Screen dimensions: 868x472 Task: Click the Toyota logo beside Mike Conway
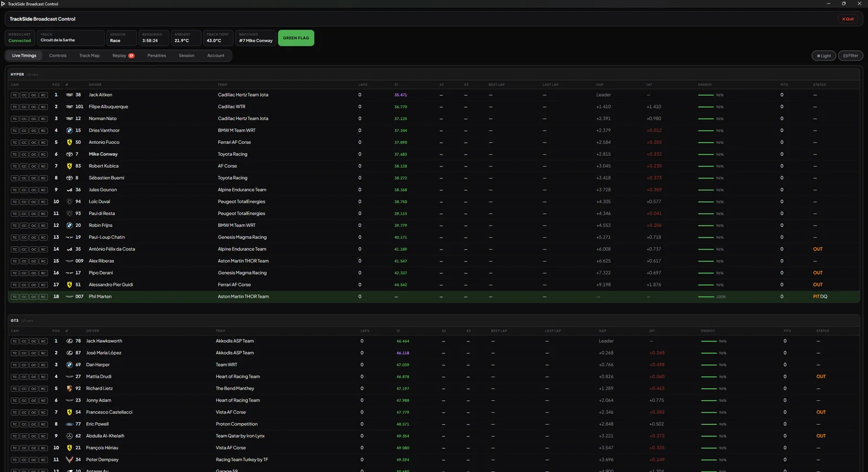pyautogui.click(x=69, y=155)
